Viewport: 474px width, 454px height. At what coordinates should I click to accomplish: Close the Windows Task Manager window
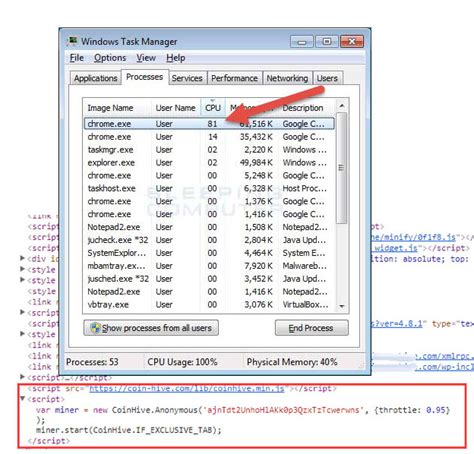tap(352, 42)
